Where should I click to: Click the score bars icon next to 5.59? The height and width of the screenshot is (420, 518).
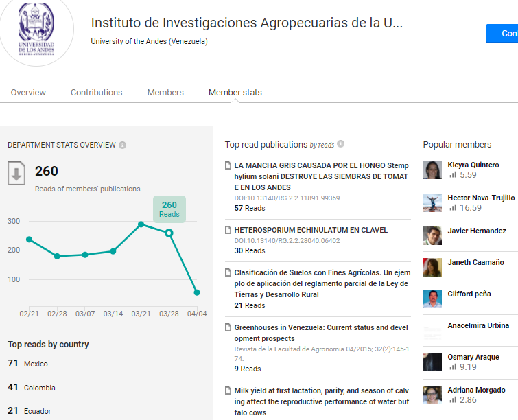point(453,174)
